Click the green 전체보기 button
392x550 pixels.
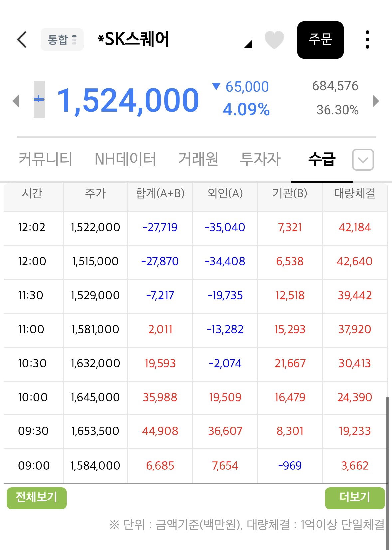pyautogui.click(x=37, y=498)
